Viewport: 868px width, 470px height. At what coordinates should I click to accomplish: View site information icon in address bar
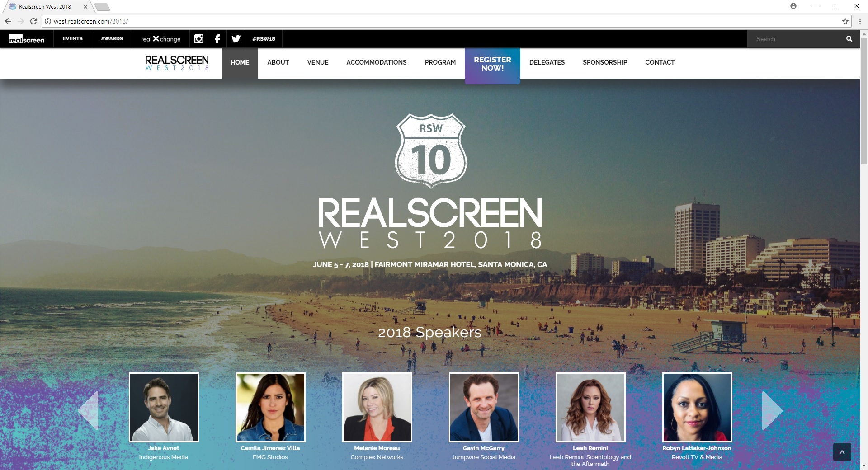(x=48, y=21)
